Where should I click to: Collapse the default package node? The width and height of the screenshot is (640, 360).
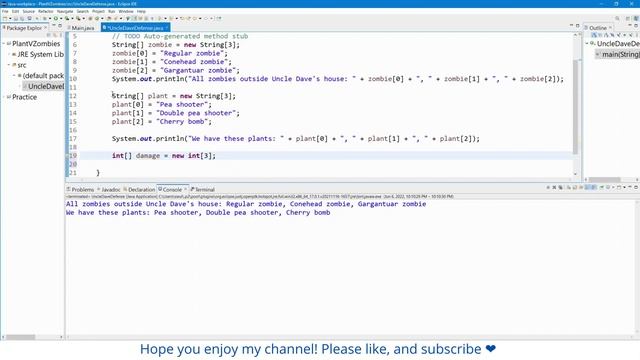[14, 76]
